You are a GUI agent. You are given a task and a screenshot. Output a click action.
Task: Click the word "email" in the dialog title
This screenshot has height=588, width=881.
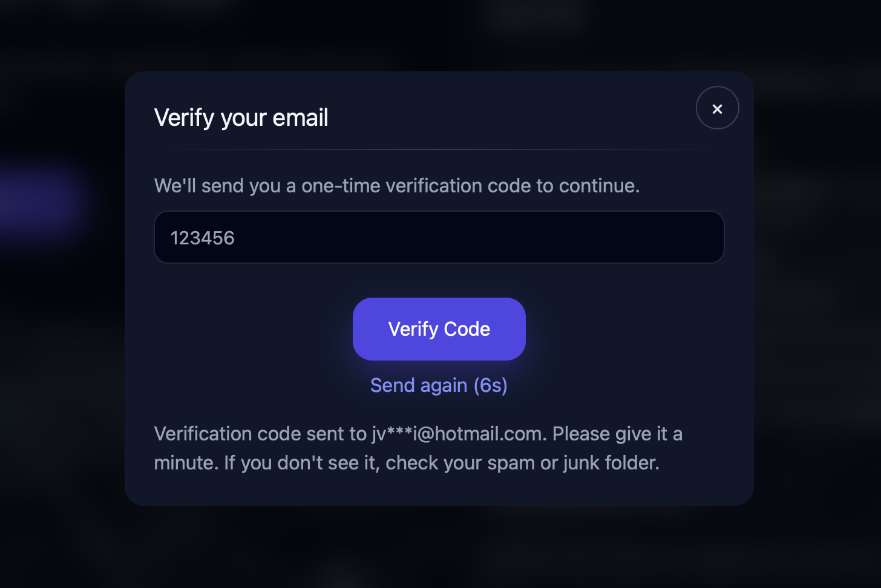pyautogui.click(x=300, y=117)
